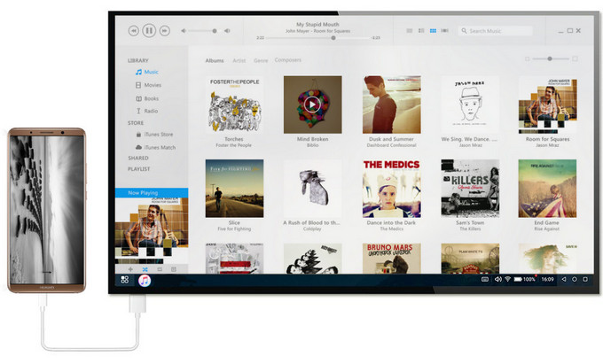The image size is (603, 364).
Task: Open Movies in the Library sidebar
Action: [x=153, y=85]
